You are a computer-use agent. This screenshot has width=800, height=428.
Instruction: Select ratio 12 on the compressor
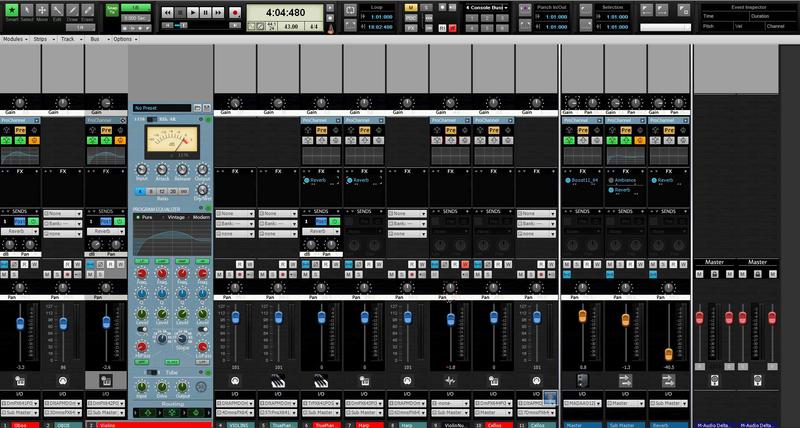point(162,191)
